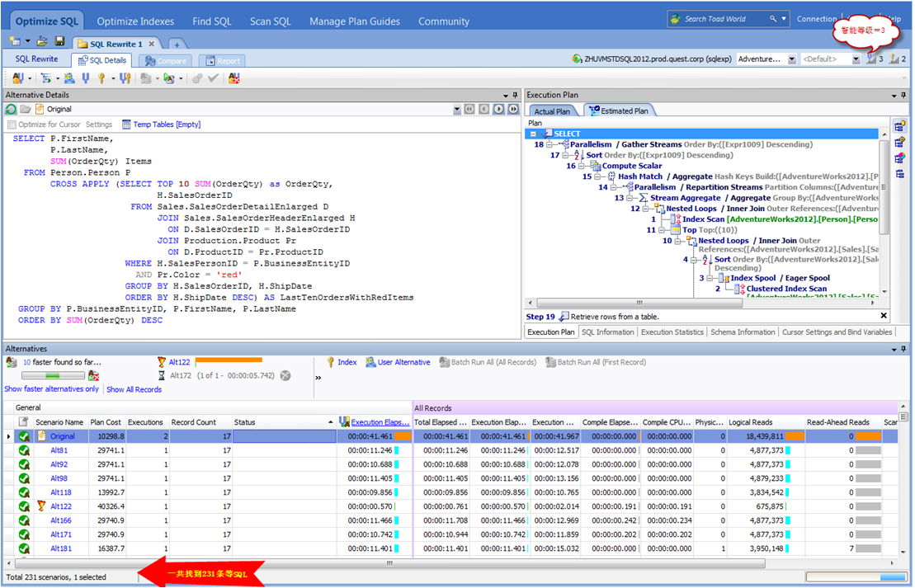Open the Alt122 best alternative link
The height and width of the screenshot is (588, 915).
pyautogui.click(x=179, y=362)
